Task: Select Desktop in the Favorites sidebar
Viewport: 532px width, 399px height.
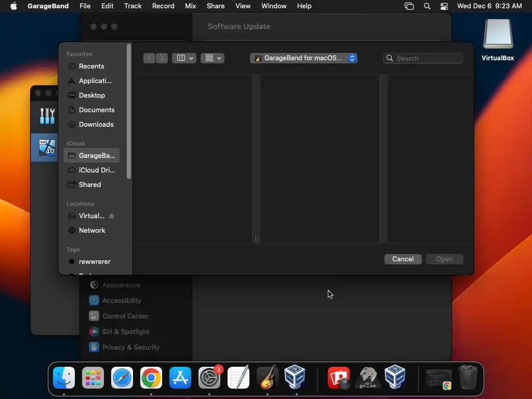Action: coord(91,96)
